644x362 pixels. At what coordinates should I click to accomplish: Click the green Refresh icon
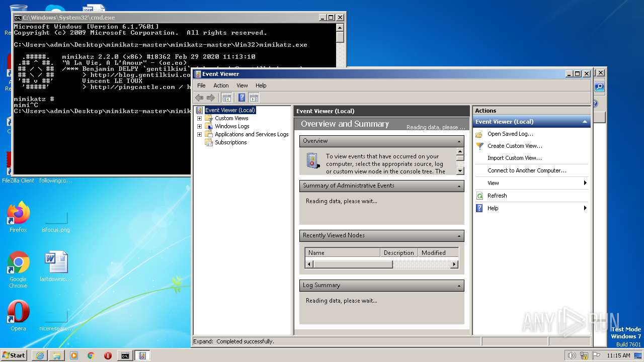click(x=479, y=196)
